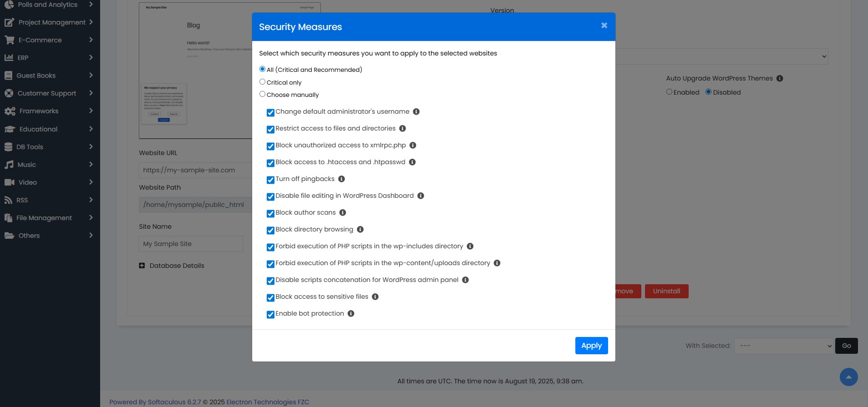The height and width of the screenshot is (407, 868).
Task: Toggle Enable bot protection checkbox
Action: 270,314
